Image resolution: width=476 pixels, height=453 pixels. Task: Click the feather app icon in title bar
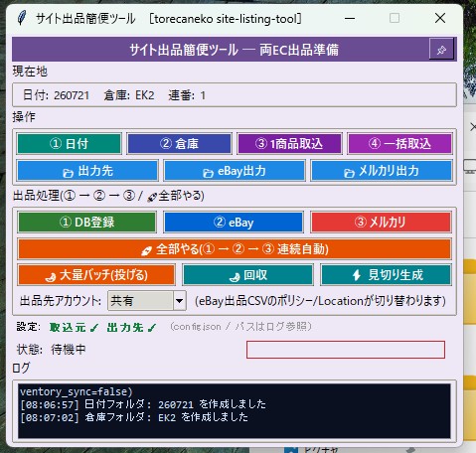coord(22,18)
